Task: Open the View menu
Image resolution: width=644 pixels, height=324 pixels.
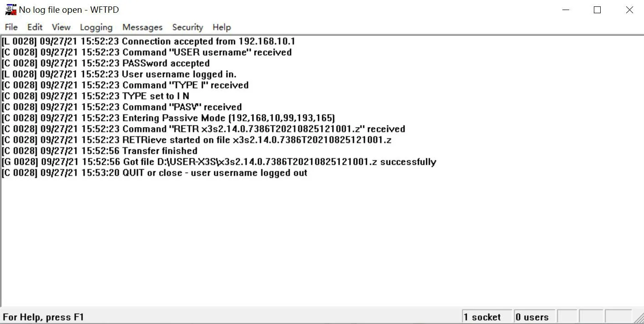Action: pyautogui.click(x=61, y=27)
